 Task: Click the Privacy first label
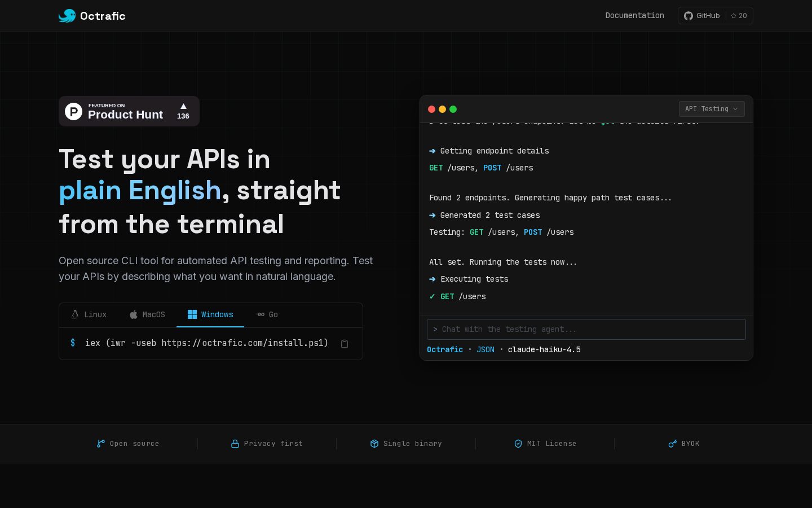(273, 444)
